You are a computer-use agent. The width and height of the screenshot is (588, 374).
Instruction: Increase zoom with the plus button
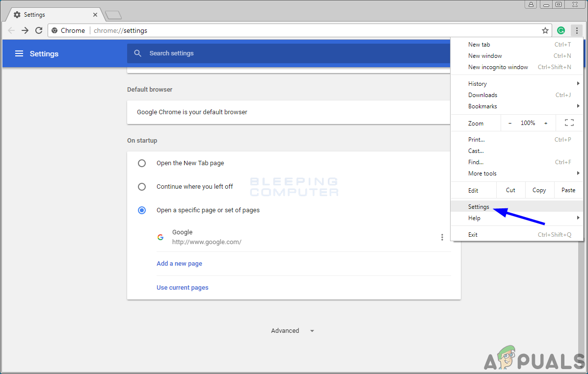tap(546, 123)
